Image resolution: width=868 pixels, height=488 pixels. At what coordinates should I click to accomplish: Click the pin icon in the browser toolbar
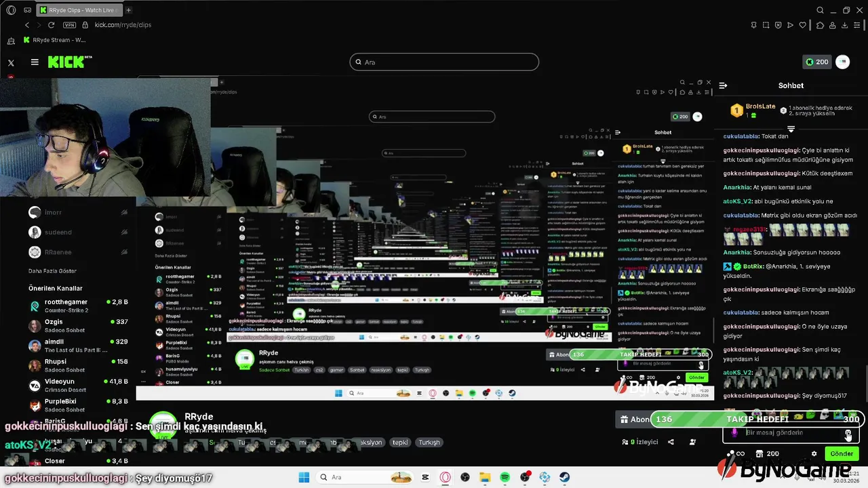click(754, 25)
